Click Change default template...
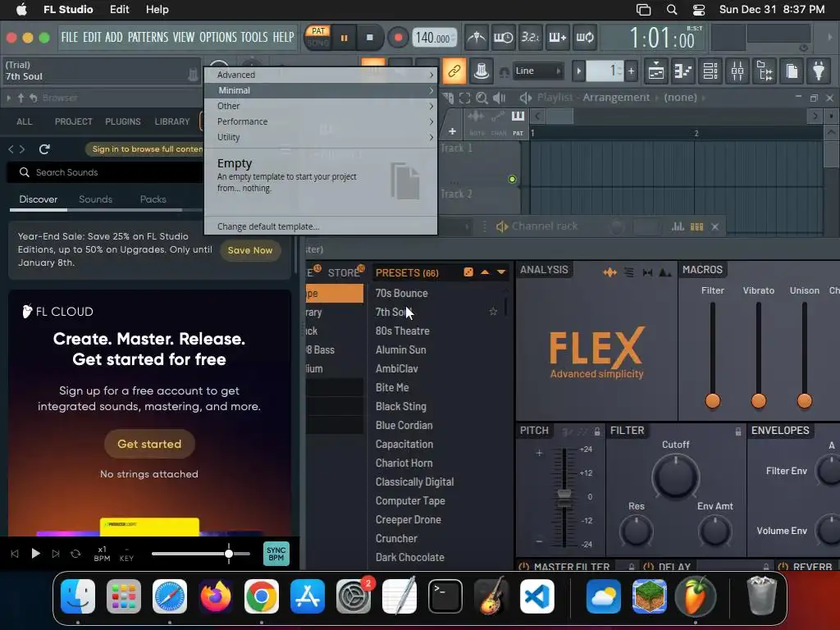The height and width of the screenshot is (630, 840). coord(268,226)
